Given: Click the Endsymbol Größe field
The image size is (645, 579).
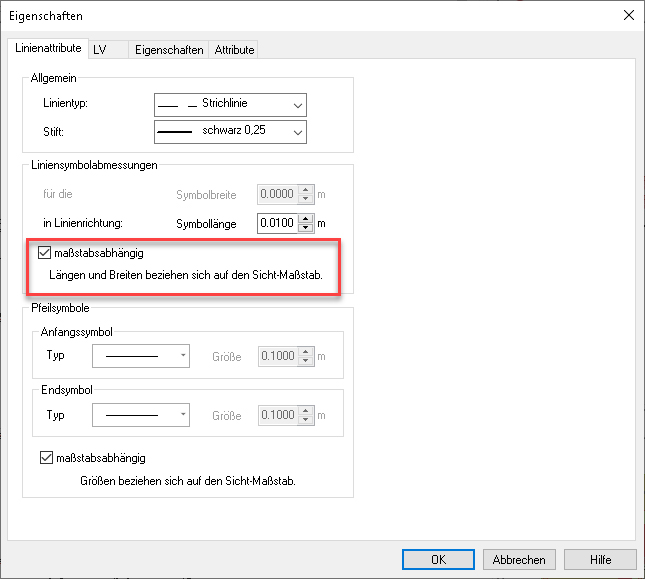Looking at the screenshot, I should pyautogui.click(x=278, y=415).
